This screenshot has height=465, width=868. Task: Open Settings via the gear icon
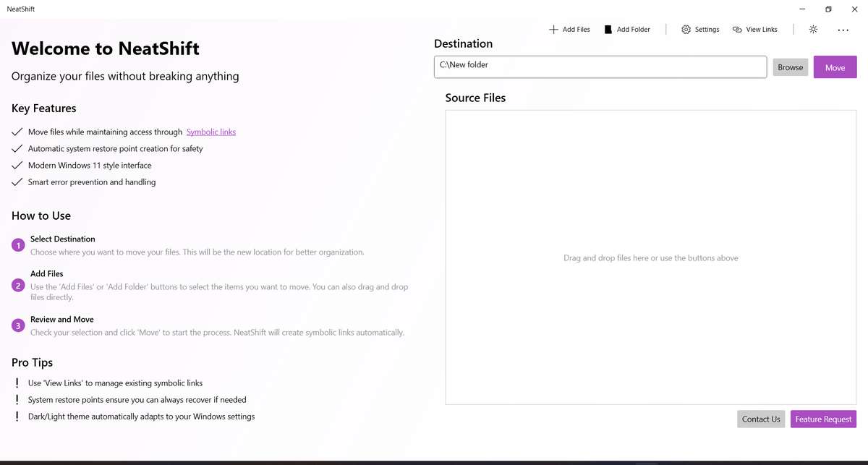(x=686, y=30)
